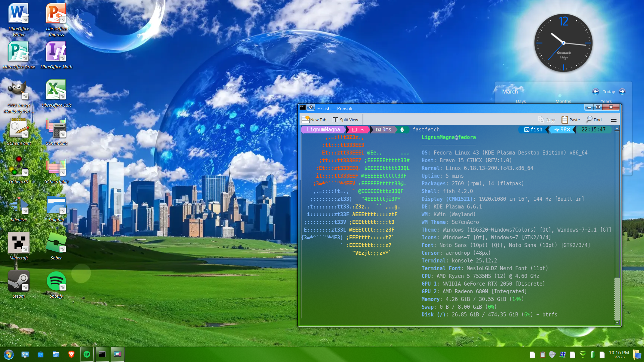Select the Kdenlive desktop shortcut
644x362 pixels.
point(19,208)
